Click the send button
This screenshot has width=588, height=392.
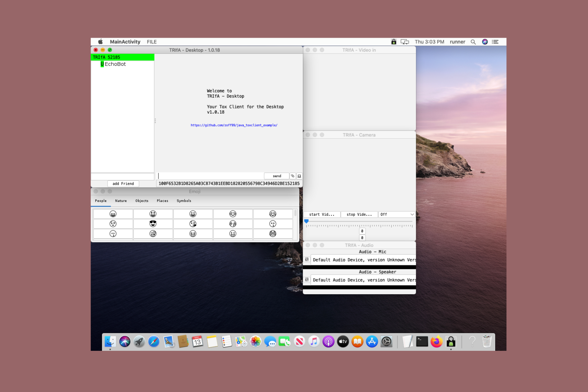pyautogui.click(x=277, y=176)
